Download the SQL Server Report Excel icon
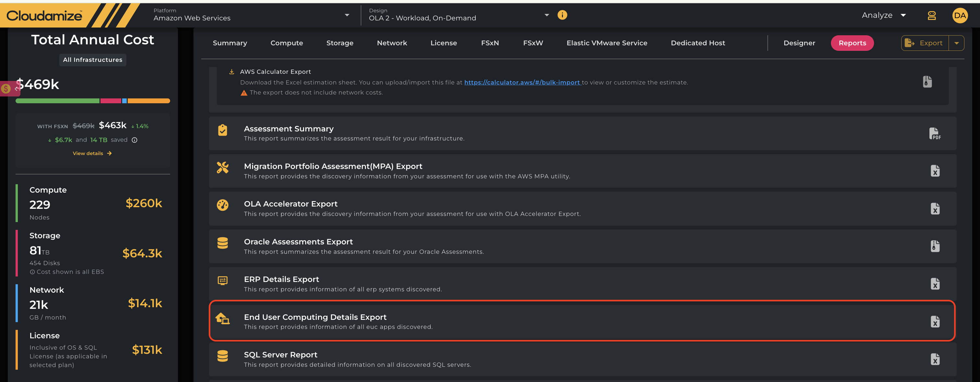Screen dimensions: 980x382 click(935, 359)
